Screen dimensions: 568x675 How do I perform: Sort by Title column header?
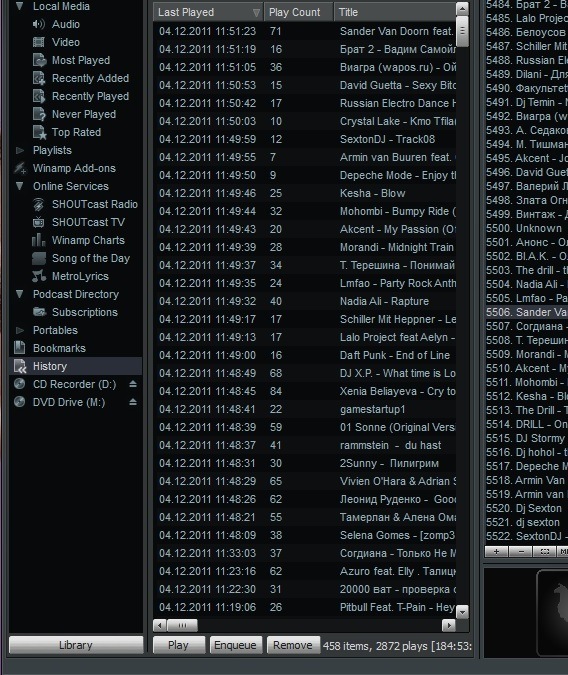pos(394,12)
